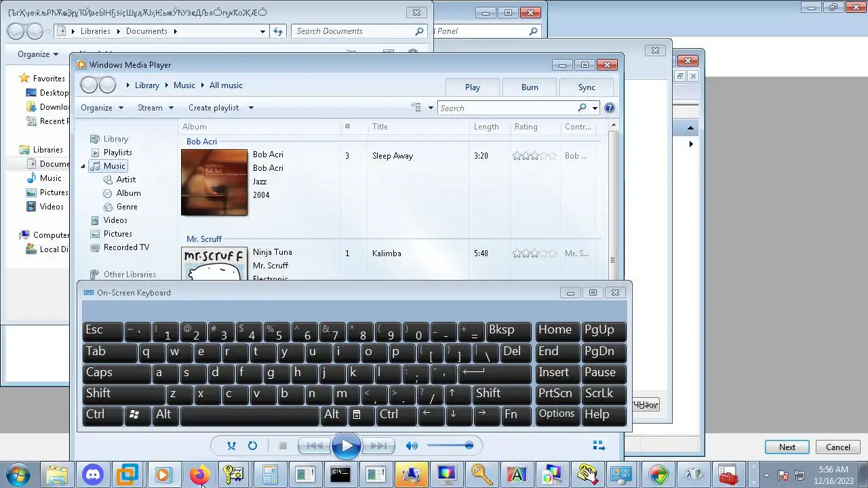Select Album under Music
868x488 pixels.
click(128, 193)
